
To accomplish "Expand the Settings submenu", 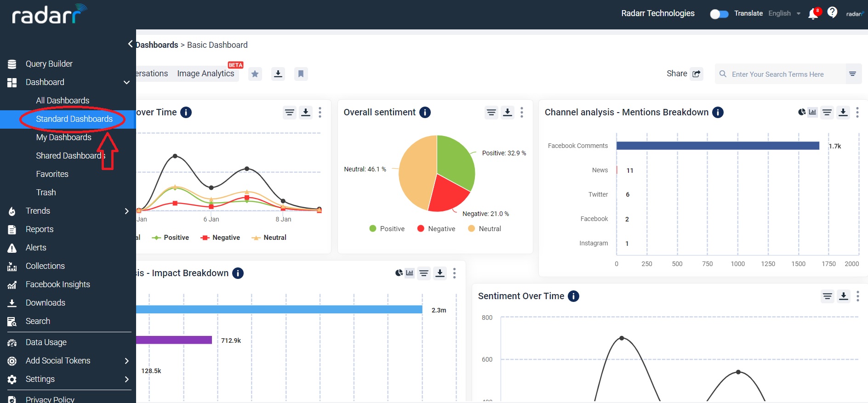I will (127, 379).
